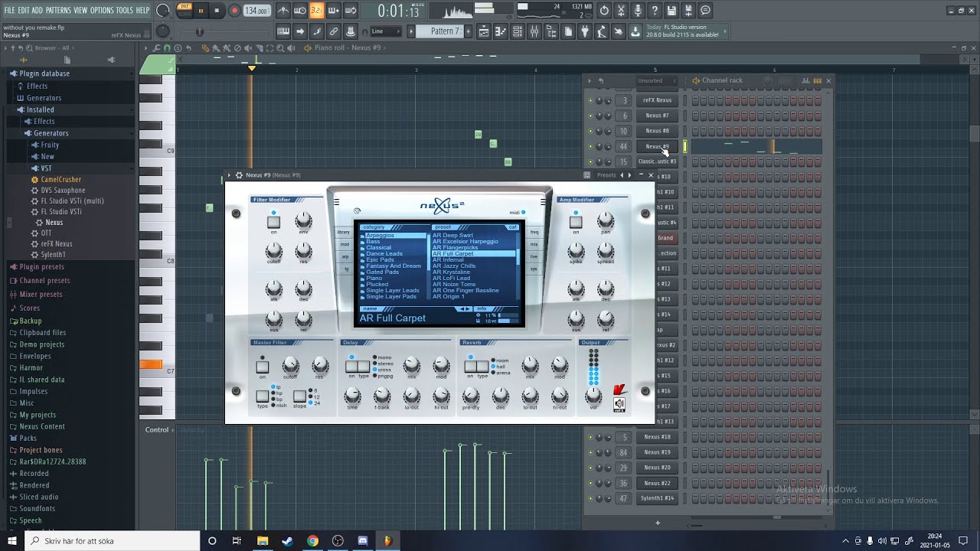Image resolution: width=980 pixels, height=551 pixels.
Task: Toggle mute LED for Nexus #7 channel
Action: pos(590,116)
